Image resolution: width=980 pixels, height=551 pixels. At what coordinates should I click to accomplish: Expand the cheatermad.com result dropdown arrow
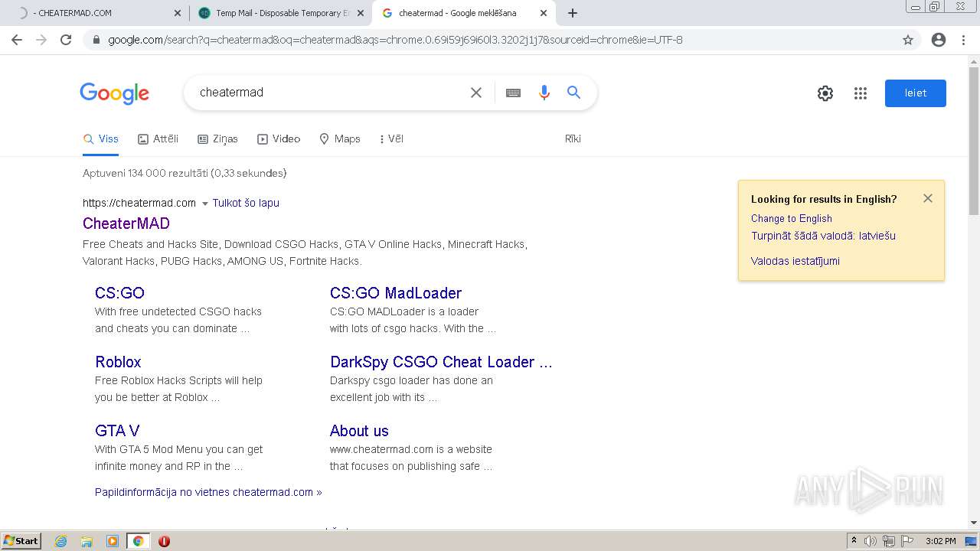(204, 204)
